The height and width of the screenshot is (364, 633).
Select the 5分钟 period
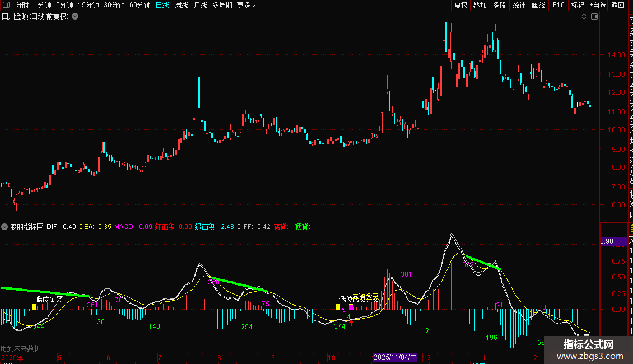pyautogui.click(x=64, y=5)
